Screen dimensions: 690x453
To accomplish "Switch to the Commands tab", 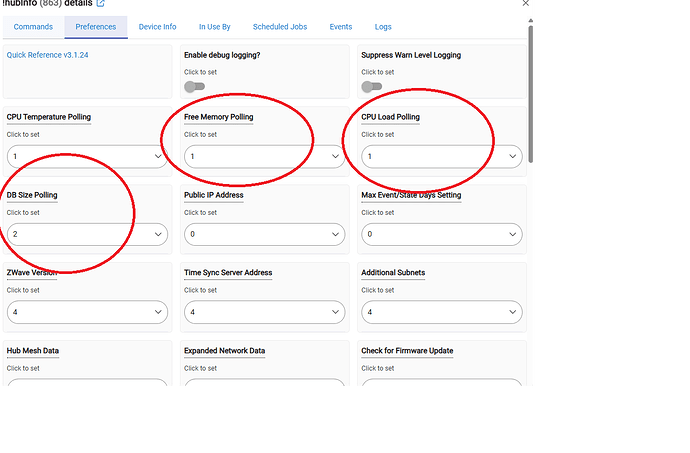I will [x=33, y=27].
